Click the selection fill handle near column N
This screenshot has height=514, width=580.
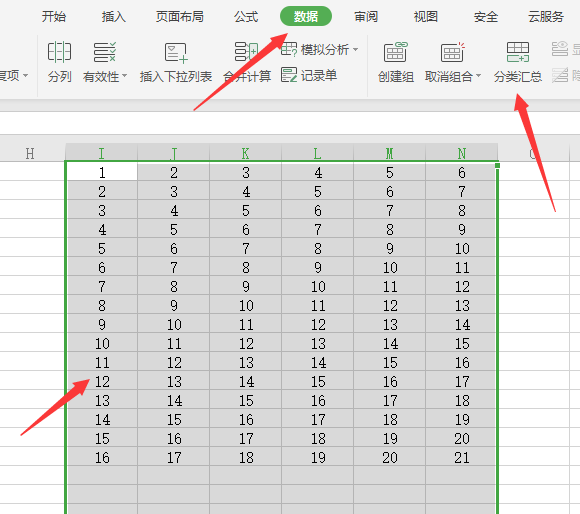pos(498,165)
